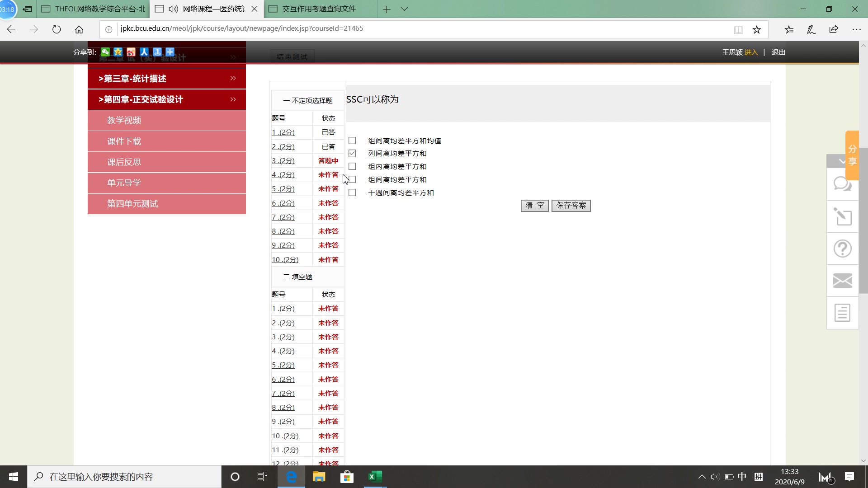
Task: Go to choice question 10 (2分)
Action: (x=285, y=260)
